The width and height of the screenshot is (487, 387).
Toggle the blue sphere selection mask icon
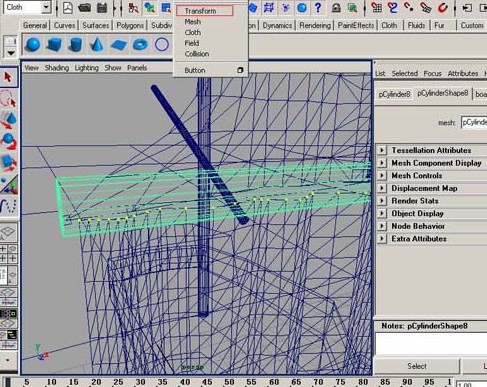302,8
